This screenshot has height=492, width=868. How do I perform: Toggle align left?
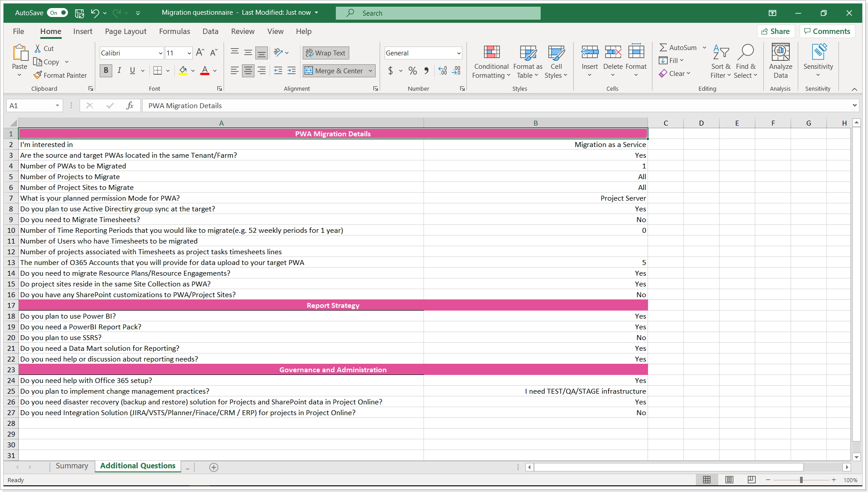[x=235, y=71]
